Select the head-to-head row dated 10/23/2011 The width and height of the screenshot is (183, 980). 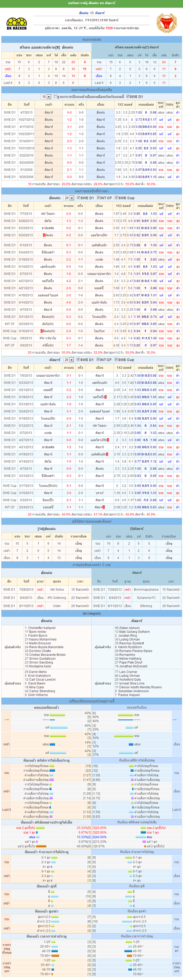click(91, 134)
